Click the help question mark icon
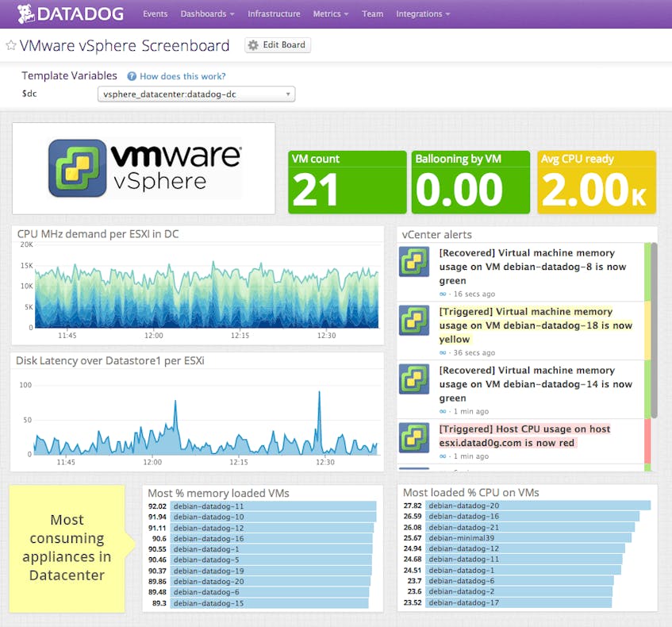This screenshot has height=627, width=672. (x=132, y=76)
